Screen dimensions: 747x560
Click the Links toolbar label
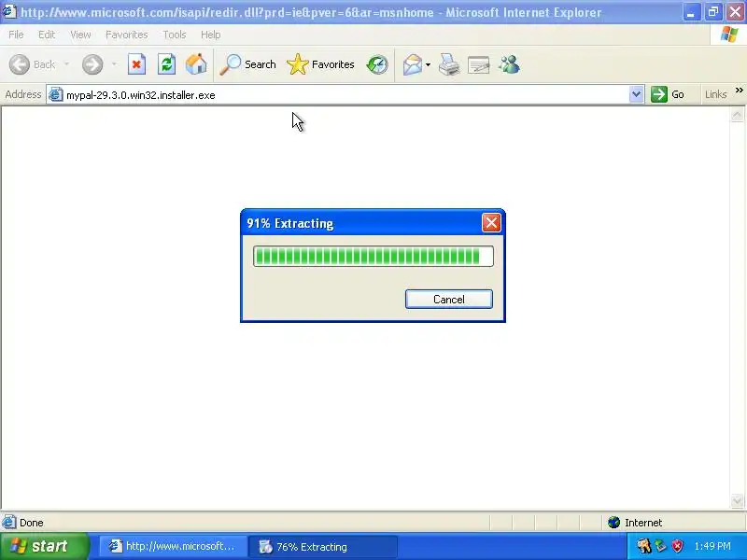[715, 94]
